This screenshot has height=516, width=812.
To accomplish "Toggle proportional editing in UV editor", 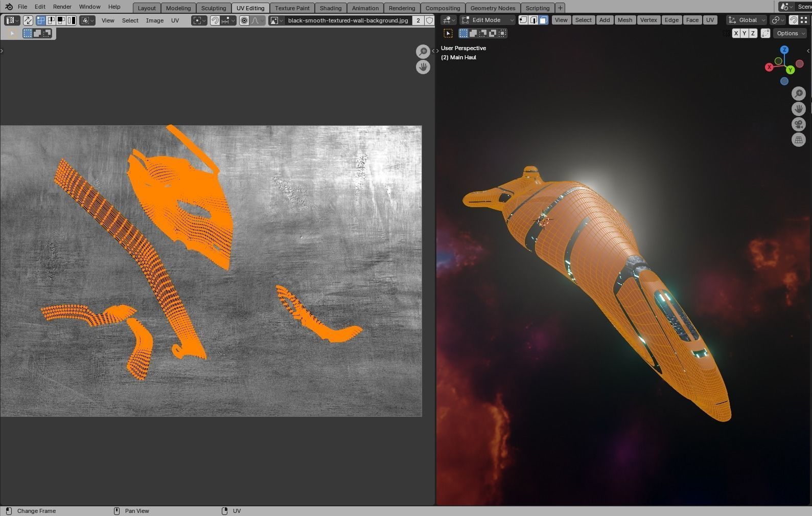I will pyautogui.click(x=244, y=20).
